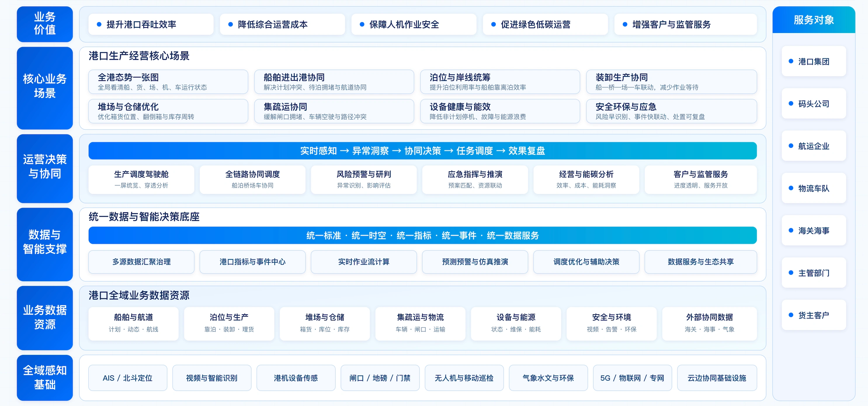This screenshot has width=868, height=406.
Task: Click the 调度优化与辅助决策 box
Action: 586,262
